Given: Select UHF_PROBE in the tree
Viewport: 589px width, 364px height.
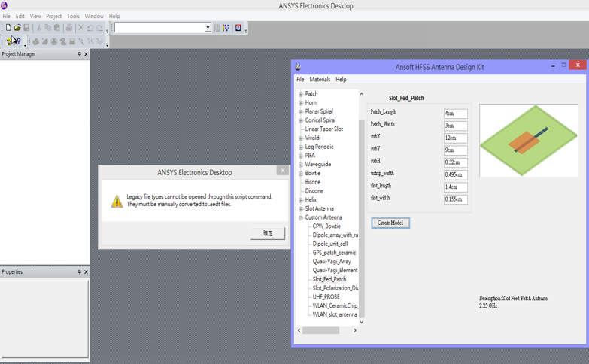Looking at the screenshot, I should point(326,297).
